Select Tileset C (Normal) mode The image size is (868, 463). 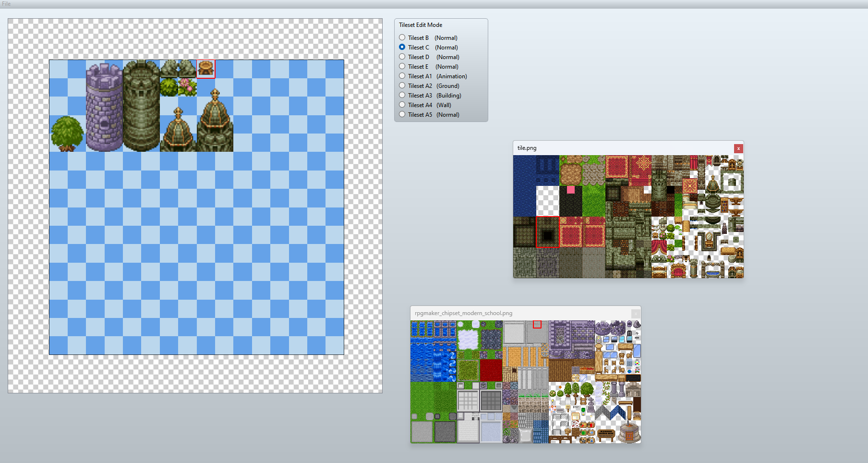point(428,47)
